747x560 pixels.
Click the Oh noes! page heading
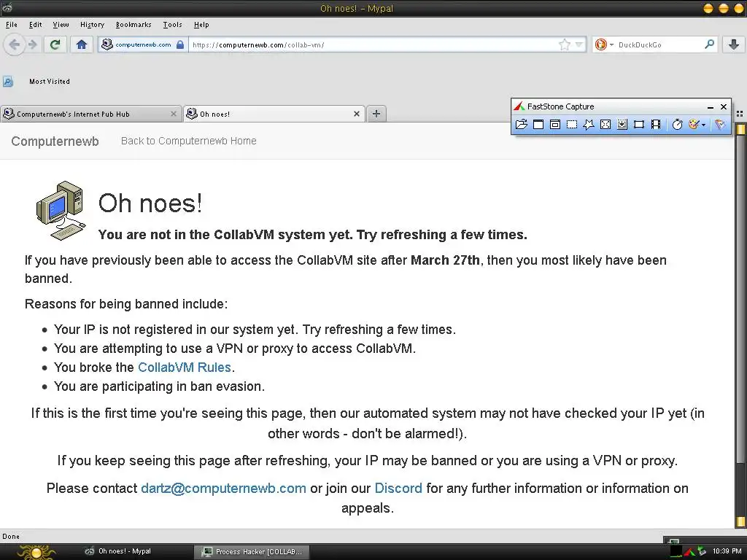150,203
